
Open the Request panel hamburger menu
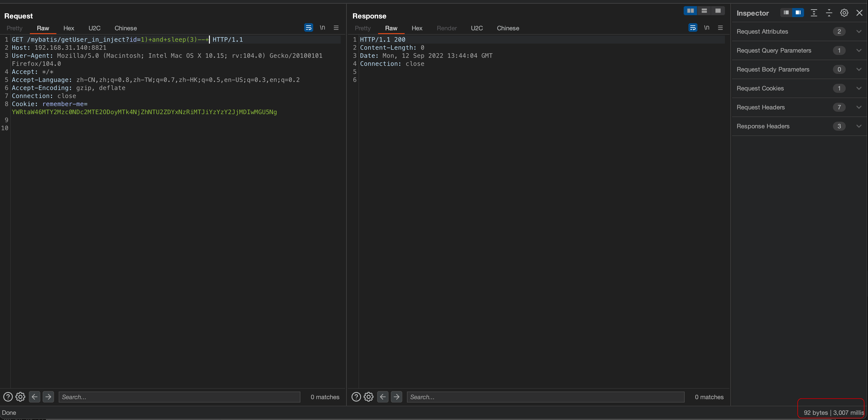[x=336, y=28]
